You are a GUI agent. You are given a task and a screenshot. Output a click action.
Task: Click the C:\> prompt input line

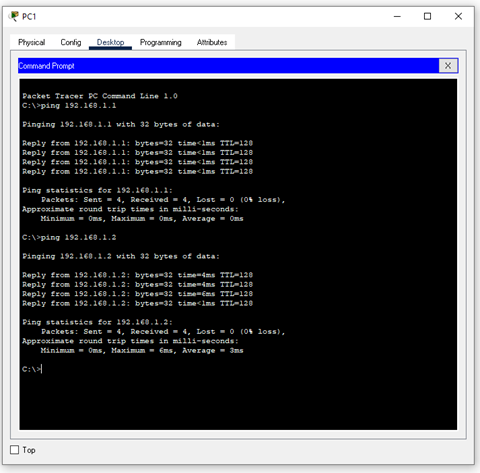32,369
